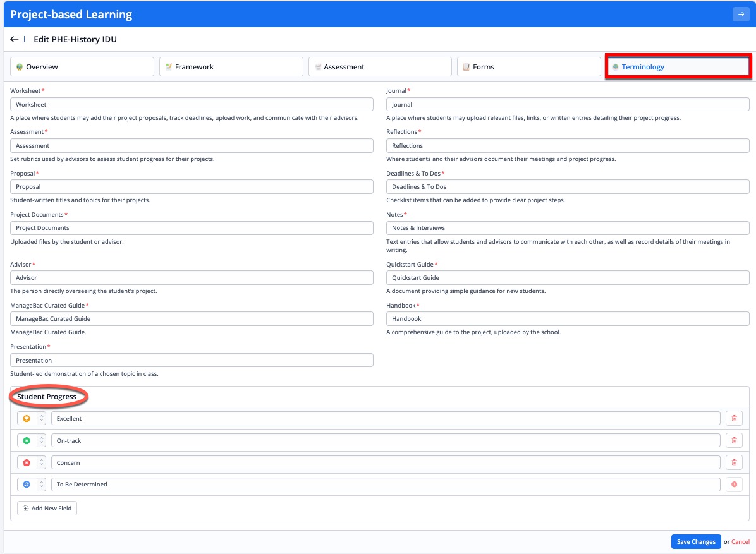Viewport: 756px width, 554px height.
Task: Click Add New Field button
Action: coord(47,508)
